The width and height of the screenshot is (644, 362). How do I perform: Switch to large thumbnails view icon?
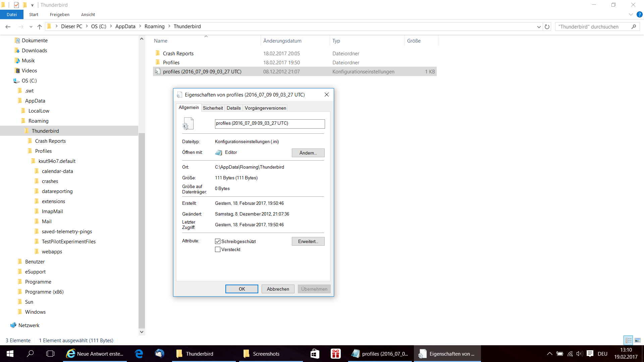(638, 340)
